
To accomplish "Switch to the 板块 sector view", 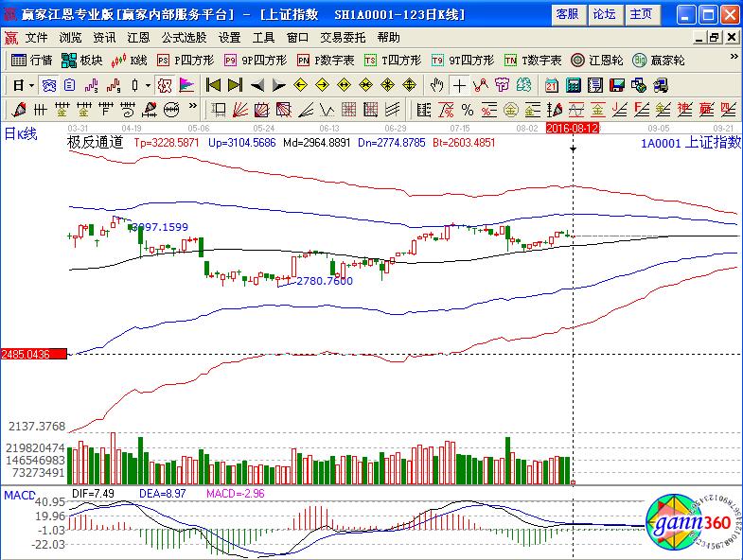I will click(x=82, y=60).
